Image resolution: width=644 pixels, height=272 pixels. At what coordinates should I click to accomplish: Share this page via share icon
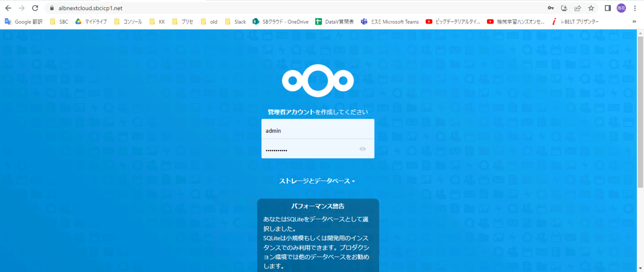point(577,8)
